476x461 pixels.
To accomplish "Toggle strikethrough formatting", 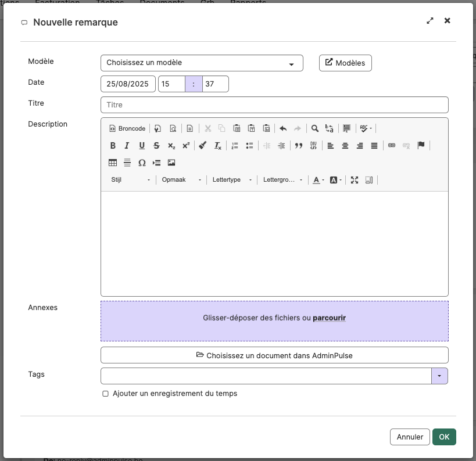I will [156, 146].
